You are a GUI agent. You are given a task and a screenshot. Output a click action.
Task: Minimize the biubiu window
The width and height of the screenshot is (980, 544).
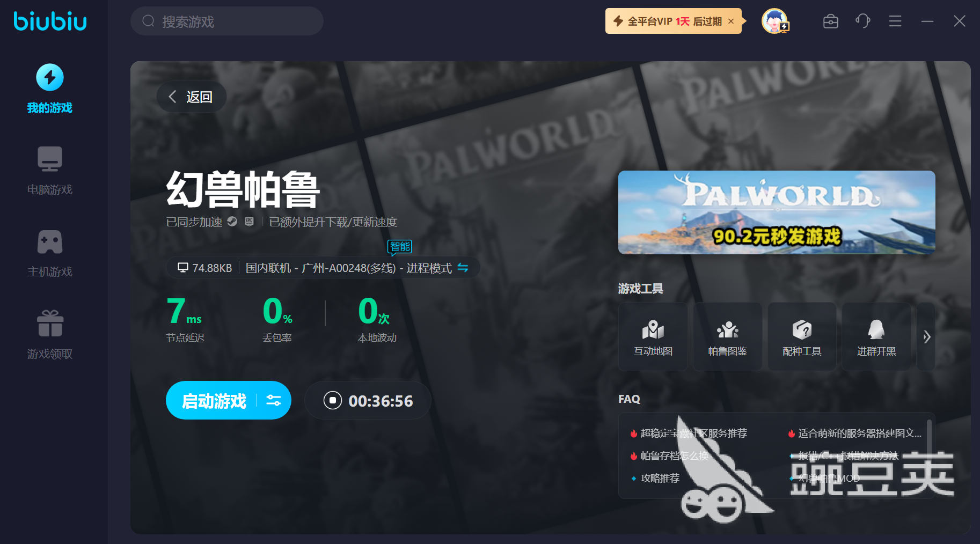pos(927,21)
